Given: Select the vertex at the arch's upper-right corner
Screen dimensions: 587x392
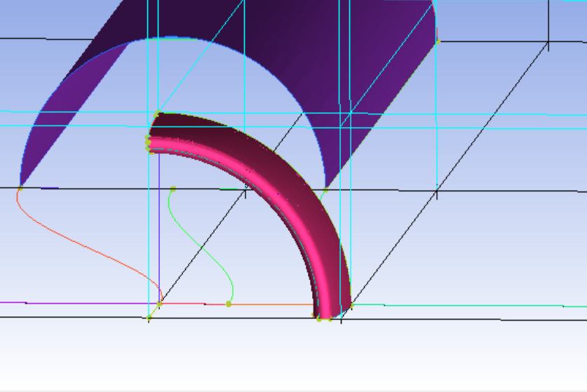Looking at the screenshot, I should pyautogui.click(x=438, y=42).
